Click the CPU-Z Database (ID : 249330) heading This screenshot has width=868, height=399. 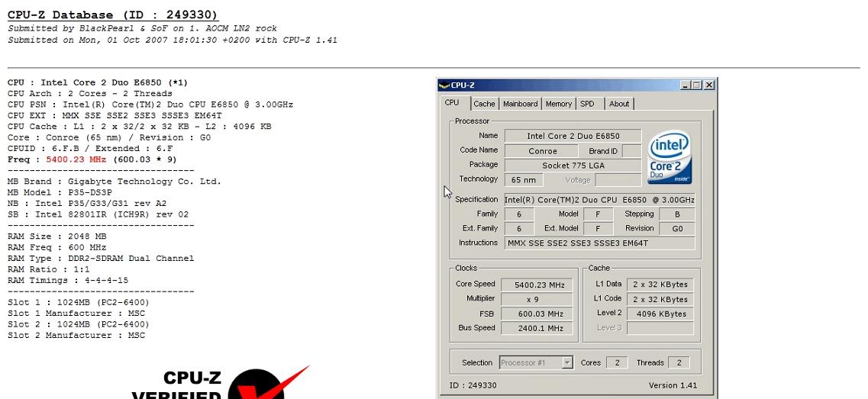pos(112,15)
